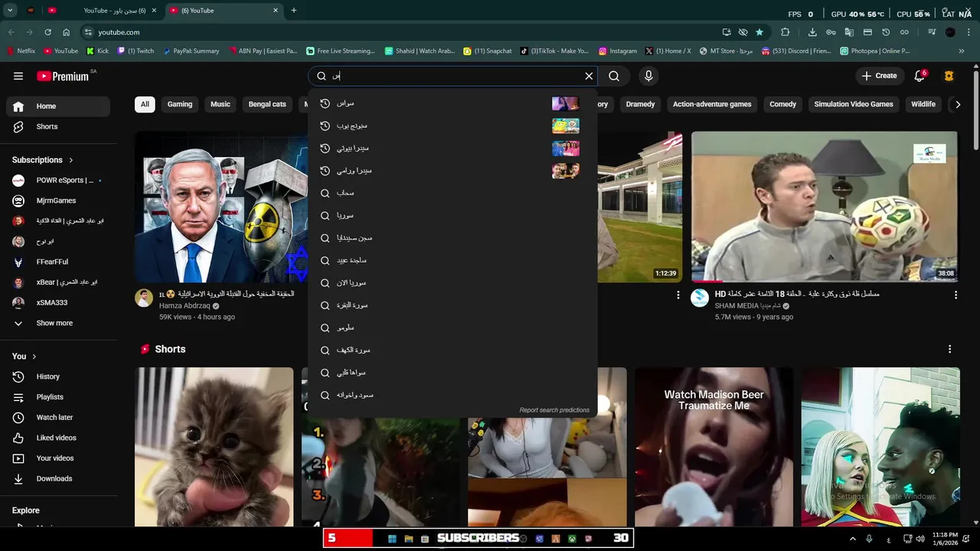Open YouTube notifications bell
This screenshot has height=551, width=980.
920,76
